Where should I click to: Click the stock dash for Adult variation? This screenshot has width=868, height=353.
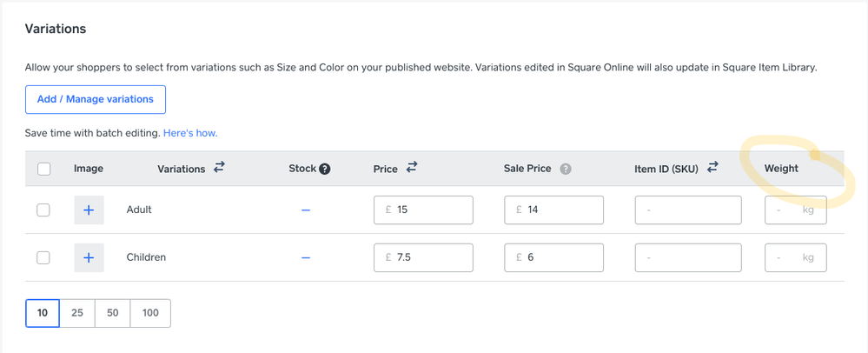pyautogui.click(x=306, y=210)
